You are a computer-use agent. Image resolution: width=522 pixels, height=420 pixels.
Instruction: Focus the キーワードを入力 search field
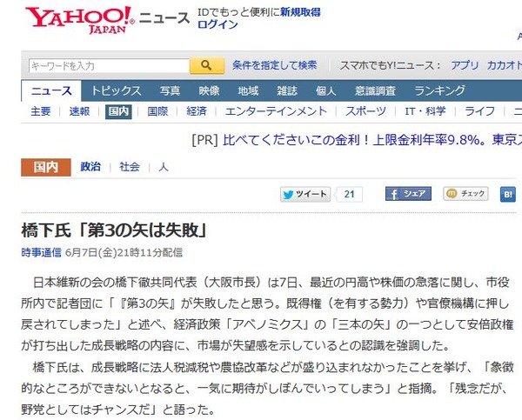pyautogui.click(x=109, y=65)
